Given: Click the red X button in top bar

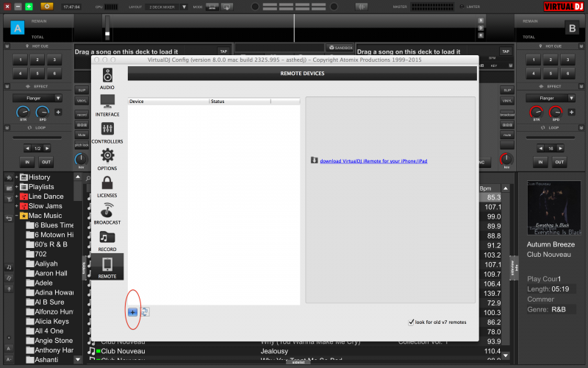Looking at the screenshot, I should point(7,7).
